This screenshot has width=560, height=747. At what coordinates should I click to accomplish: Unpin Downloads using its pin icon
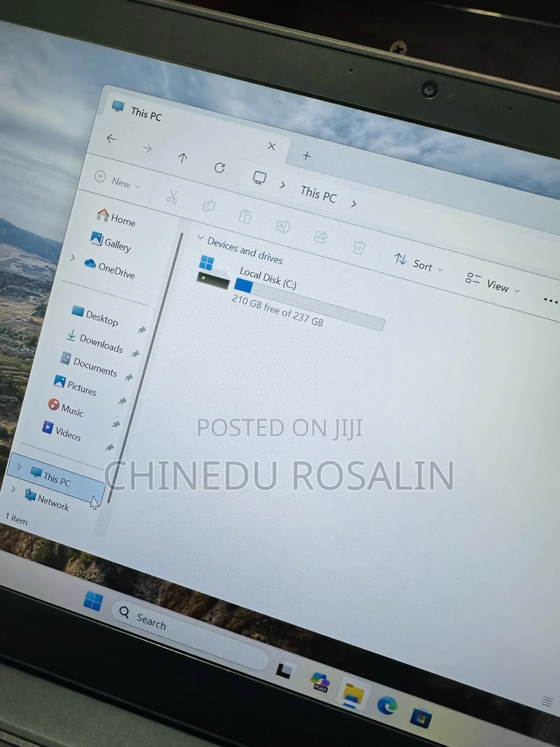coord(135,354)
